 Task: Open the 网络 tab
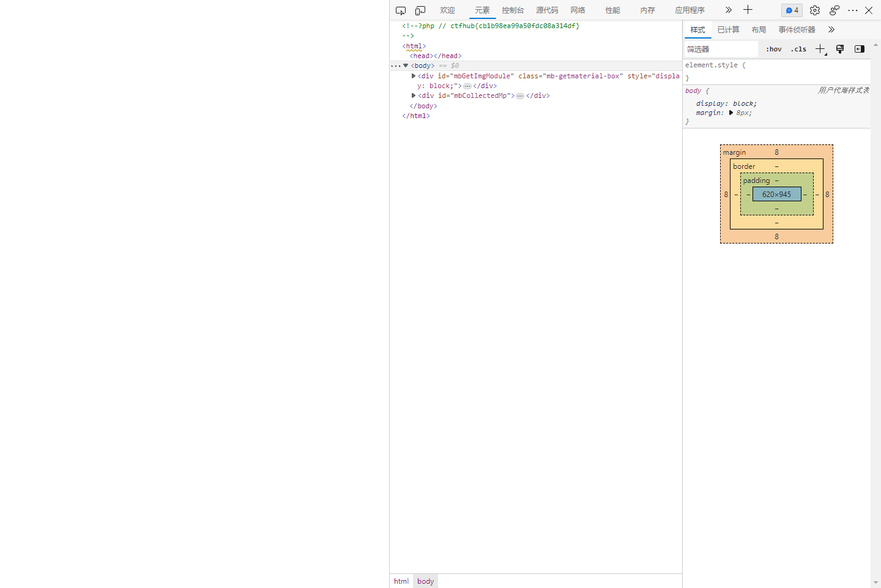578,10
